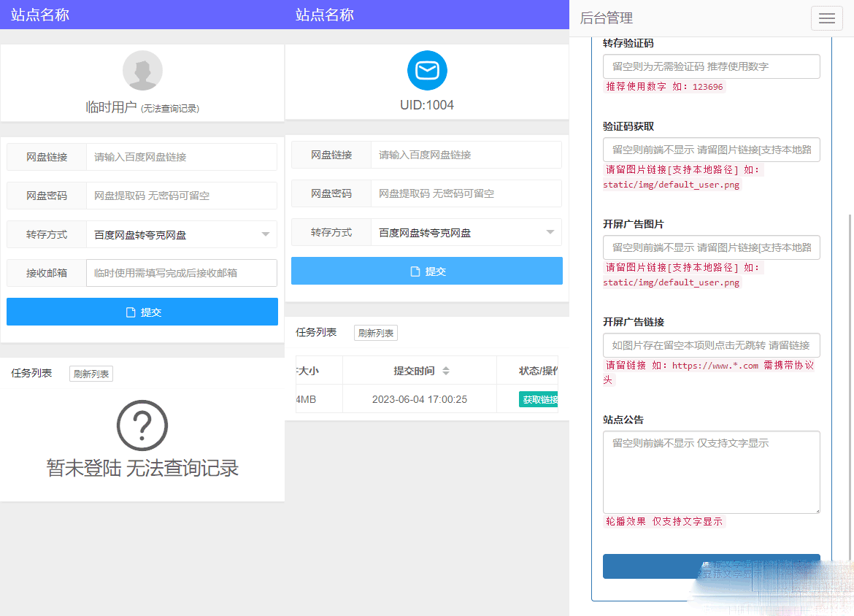The image size is (854, 616).
Task: Open the right 转存方式 dropdown
Action: tap(466, 233)
